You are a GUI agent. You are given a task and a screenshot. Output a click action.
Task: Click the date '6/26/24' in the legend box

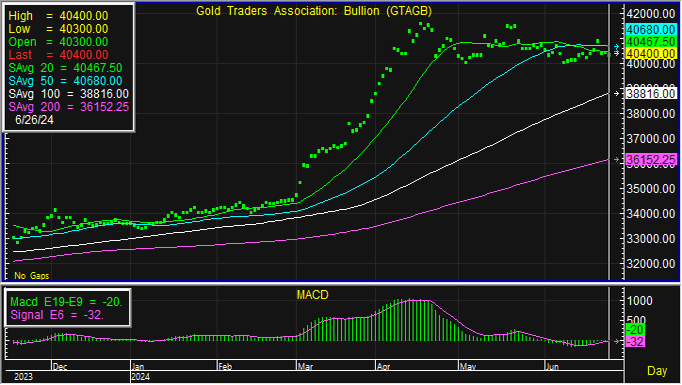click(34, 120)
